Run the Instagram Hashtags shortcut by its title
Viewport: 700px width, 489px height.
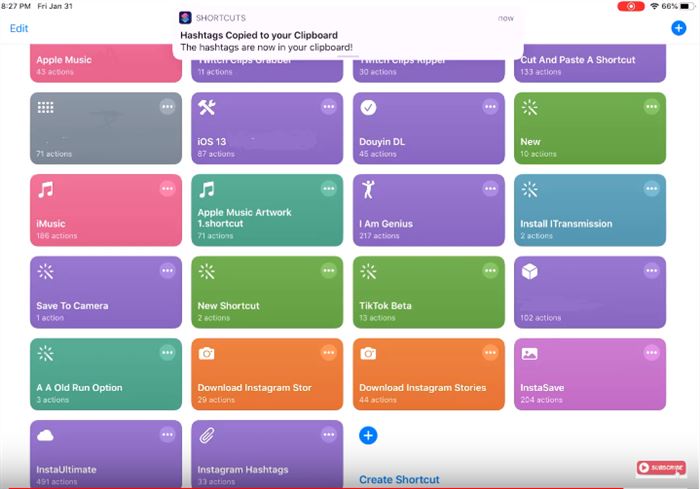click(x=243, y=470)
